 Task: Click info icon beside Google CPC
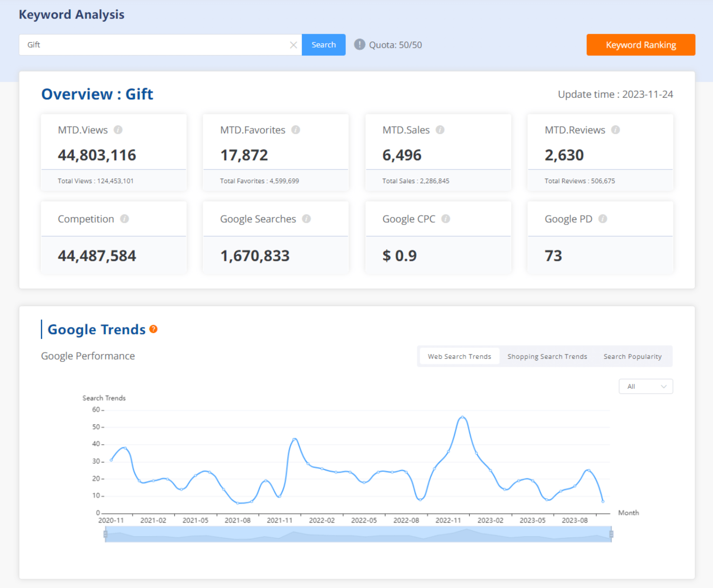pos(445,219)
